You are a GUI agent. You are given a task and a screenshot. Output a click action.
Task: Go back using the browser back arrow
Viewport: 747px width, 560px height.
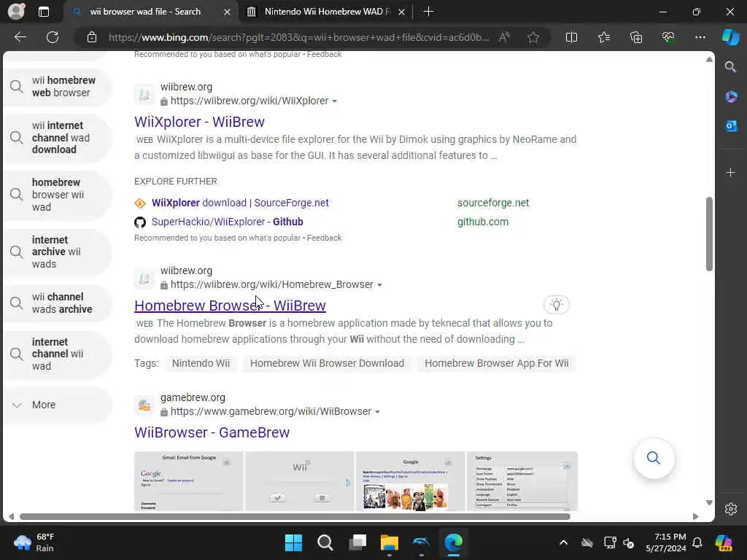click(x=20, y=37)
